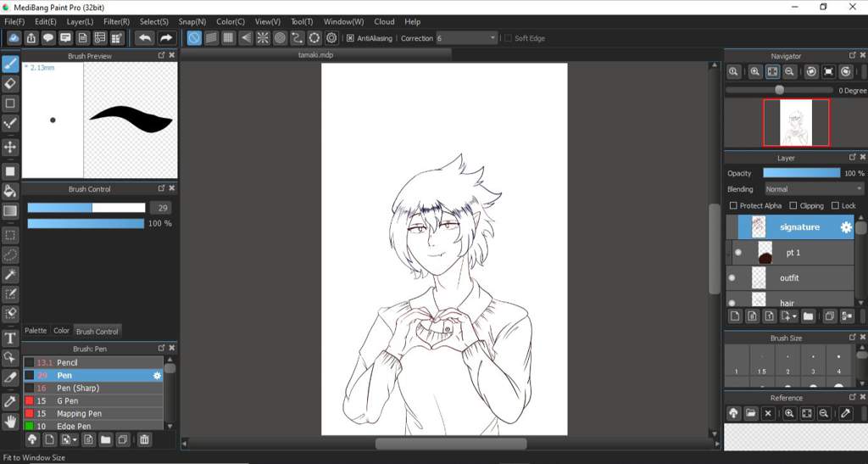The width and height of the screenshot is (868, 464).
Task: Select the rectangular Select tool
Action: click(x=10, y=235)
